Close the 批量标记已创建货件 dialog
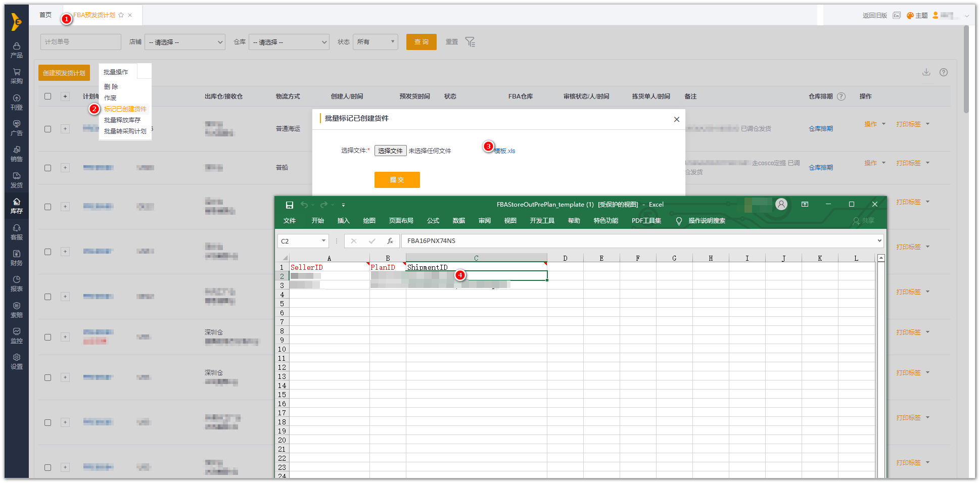 point(677,119)
